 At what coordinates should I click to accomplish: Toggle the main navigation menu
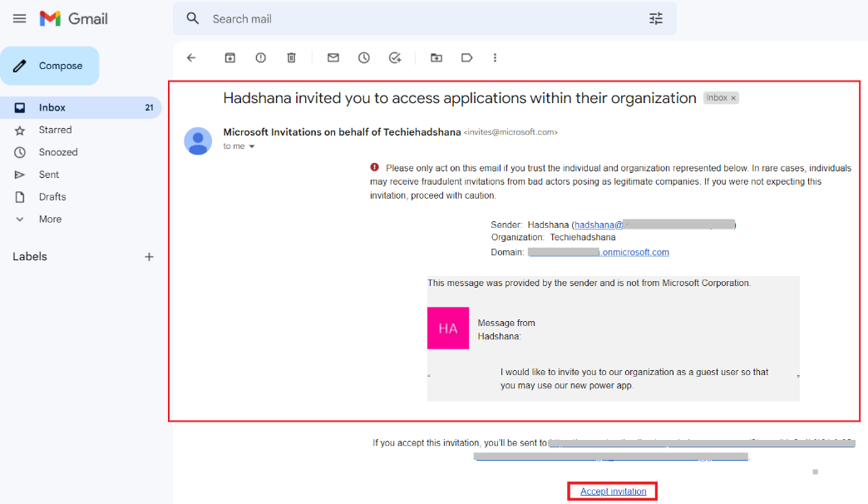point(19,18)
